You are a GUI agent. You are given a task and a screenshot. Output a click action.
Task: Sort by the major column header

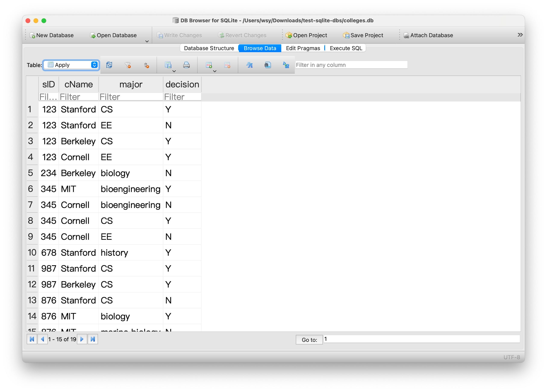[131, 85]
